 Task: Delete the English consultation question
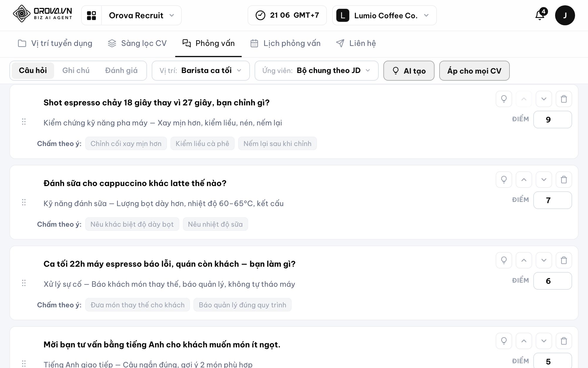564,341
